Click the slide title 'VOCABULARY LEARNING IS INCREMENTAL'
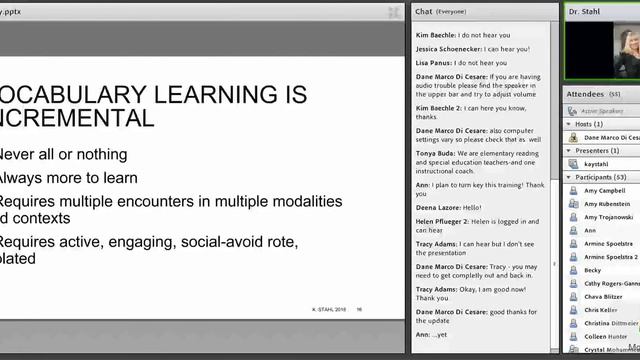The width and height of the screenshot is (640, 360). pyautogui.click(x=153, y=106)
